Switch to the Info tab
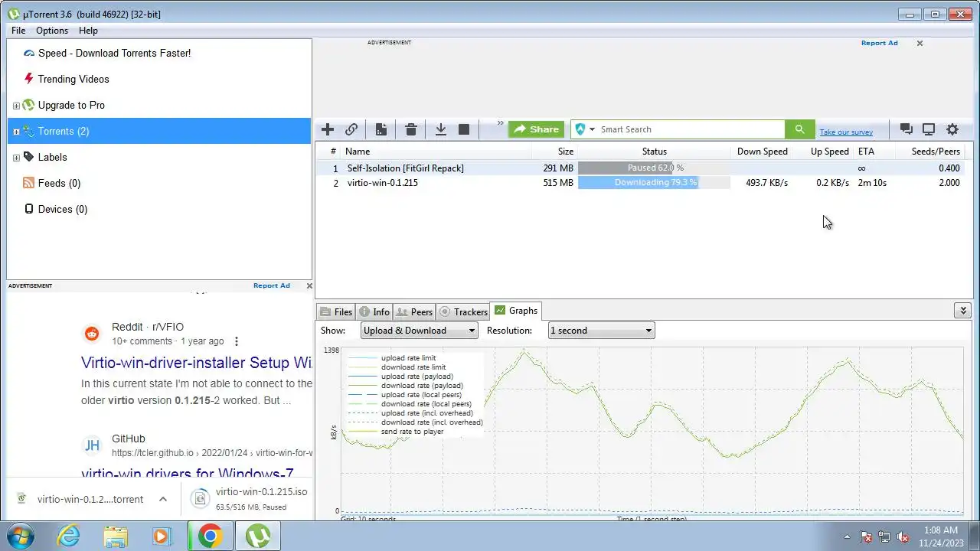 (x=374, y=311)
